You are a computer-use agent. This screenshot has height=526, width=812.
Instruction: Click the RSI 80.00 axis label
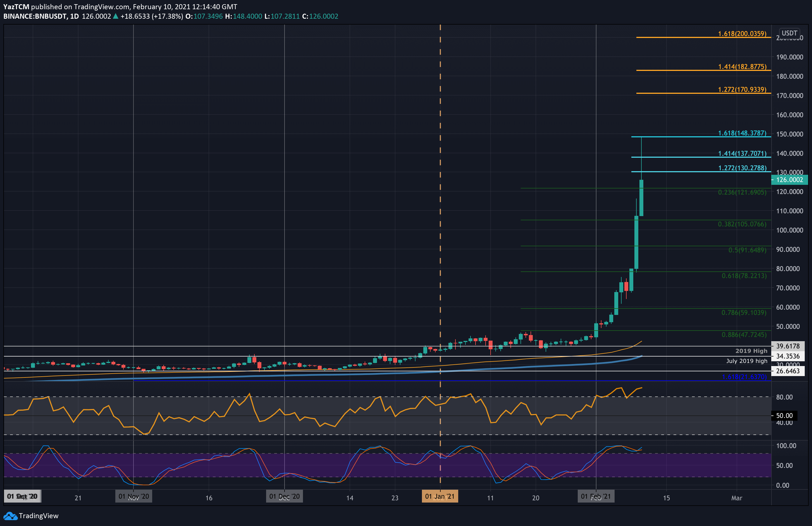(784, 397)
